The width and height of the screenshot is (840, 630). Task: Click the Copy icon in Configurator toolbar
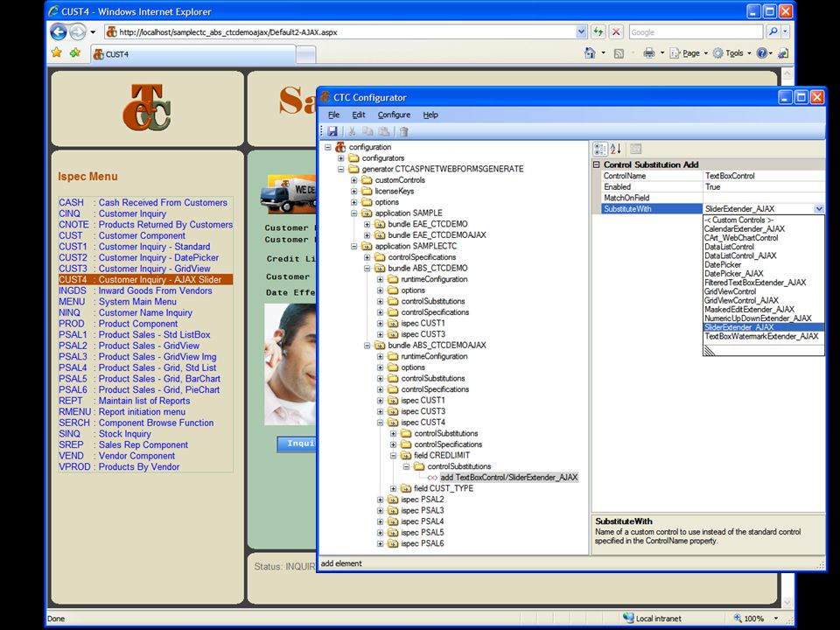[x=367, y=131]
